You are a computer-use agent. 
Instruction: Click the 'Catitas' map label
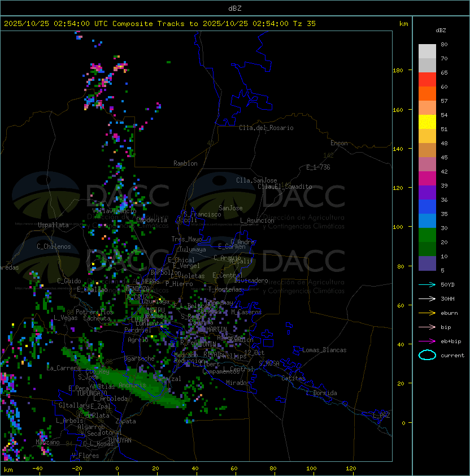point(293,378)
